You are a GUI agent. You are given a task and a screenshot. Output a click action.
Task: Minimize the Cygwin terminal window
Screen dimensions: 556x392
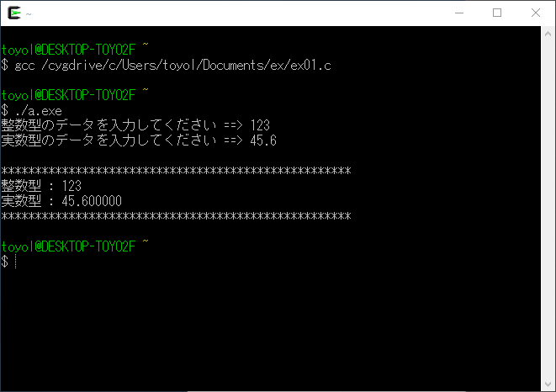[459, 13]
